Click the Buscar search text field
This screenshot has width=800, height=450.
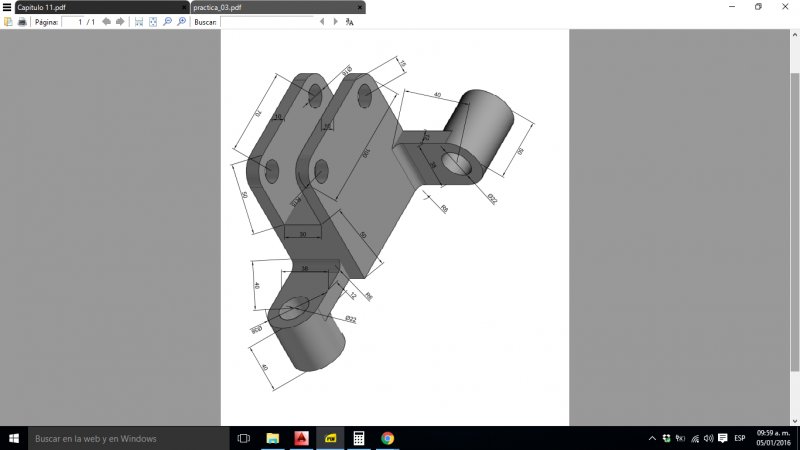(266, 21)
